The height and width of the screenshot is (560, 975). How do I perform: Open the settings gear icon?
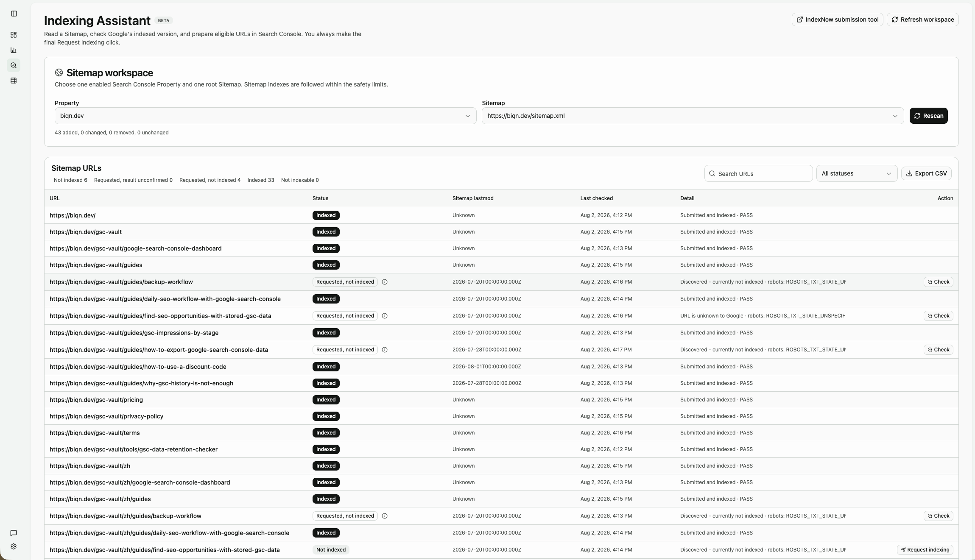14,546
